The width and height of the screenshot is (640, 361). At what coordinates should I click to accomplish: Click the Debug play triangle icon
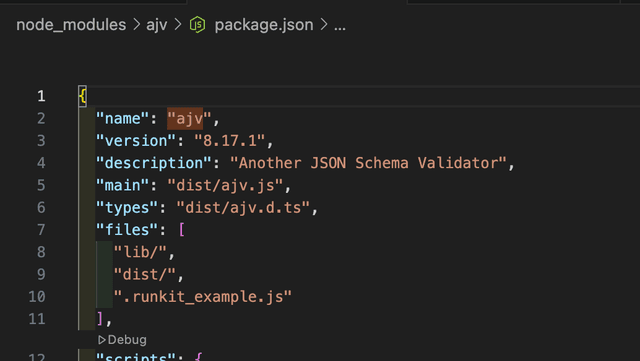pos(102,340)
